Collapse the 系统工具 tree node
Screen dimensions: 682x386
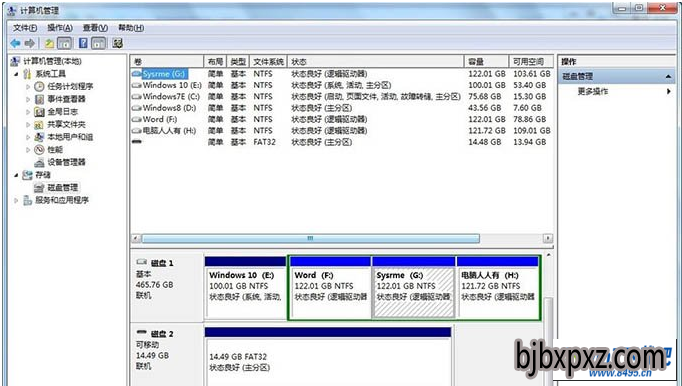(x=17, y=74)
